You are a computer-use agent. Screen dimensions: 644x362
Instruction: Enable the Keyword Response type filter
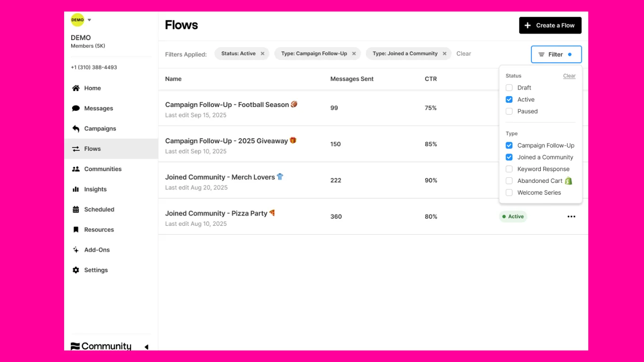coord(509,169)
